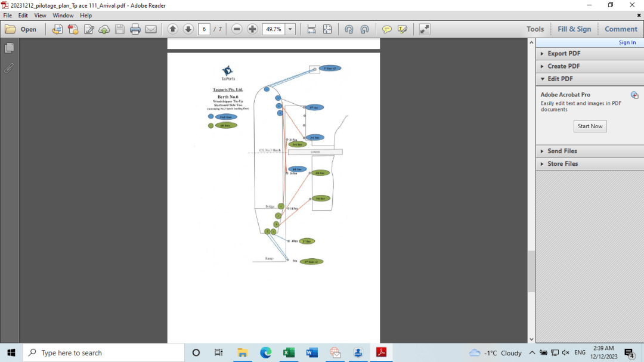Add a sticky note comment
This screenshot has height=362, width=644.
pos(386,29)
